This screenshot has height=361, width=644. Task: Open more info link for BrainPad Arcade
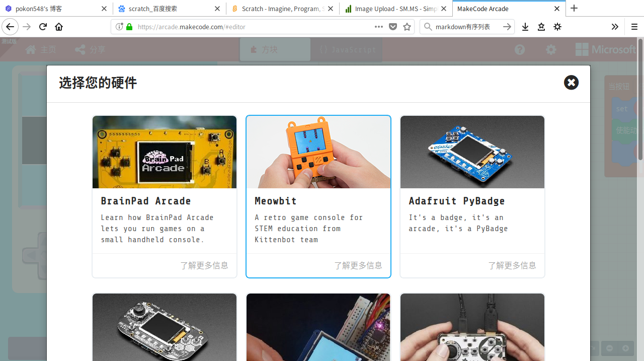204,265
